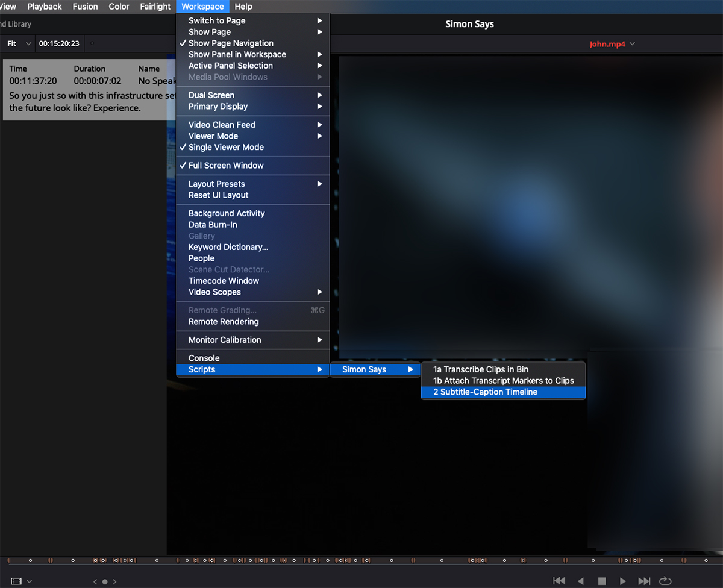Open the Fairlight menu
Image resolution: width=723 pixels, height=588 pixels.
coord(155,7)
